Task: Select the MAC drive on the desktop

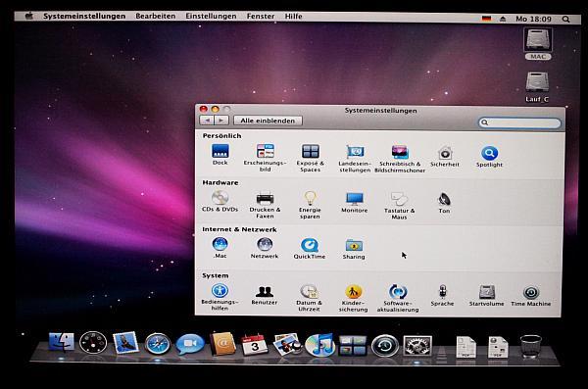Action: tap(538, 44)
